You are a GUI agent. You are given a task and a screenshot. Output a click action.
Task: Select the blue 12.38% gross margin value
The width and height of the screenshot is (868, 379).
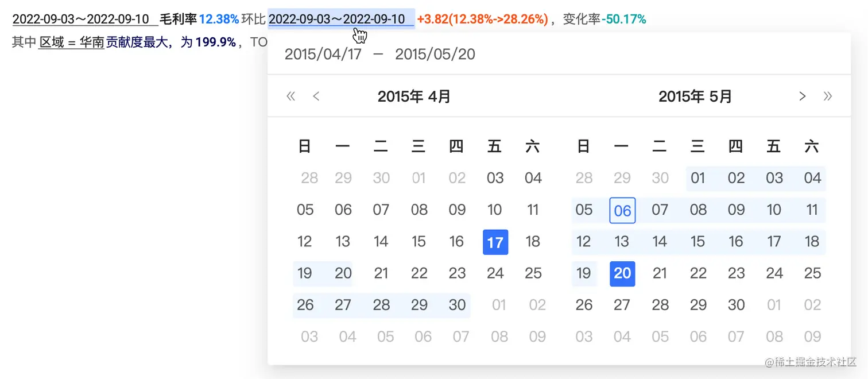(219, 20)
